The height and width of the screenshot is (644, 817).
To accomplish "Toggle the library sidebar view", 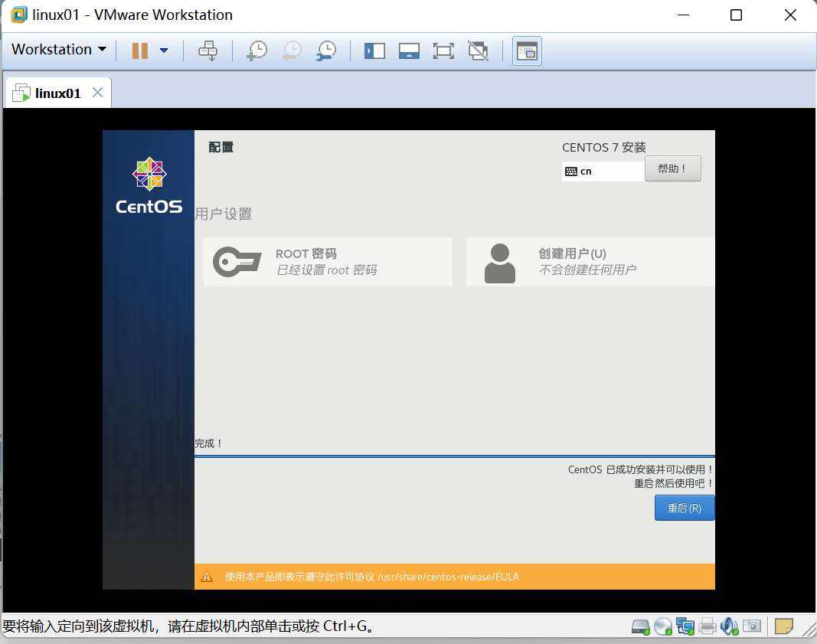I will point(374,51).
